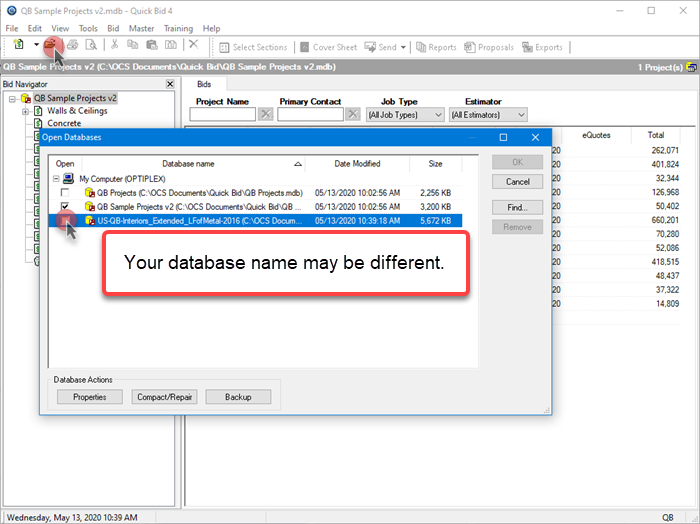Sort by the Size column header
The image size is (700, 524).
click(x=435, y=164)
